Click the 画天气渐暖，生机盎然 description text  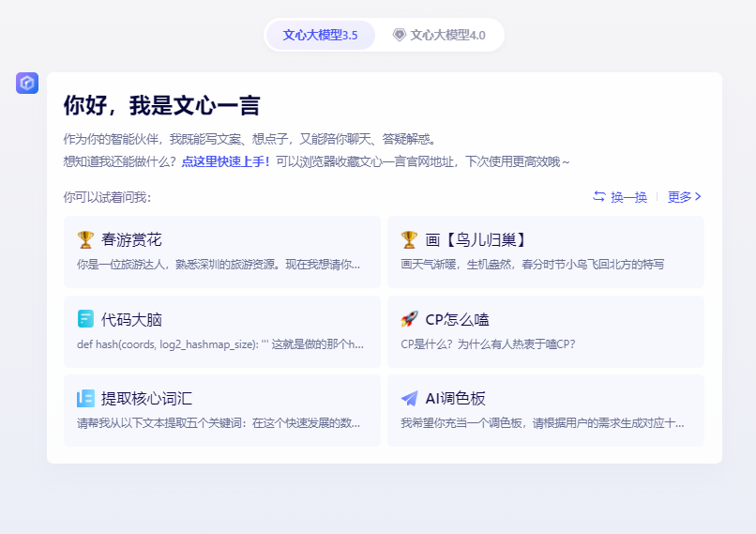click(x=532, y=265)
